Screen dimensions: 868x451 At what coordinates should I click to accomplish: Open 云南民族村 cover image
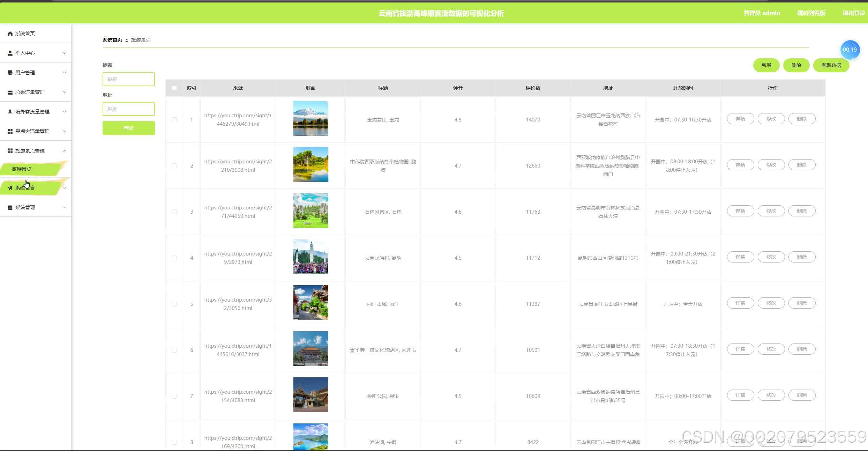pos(310,257)
